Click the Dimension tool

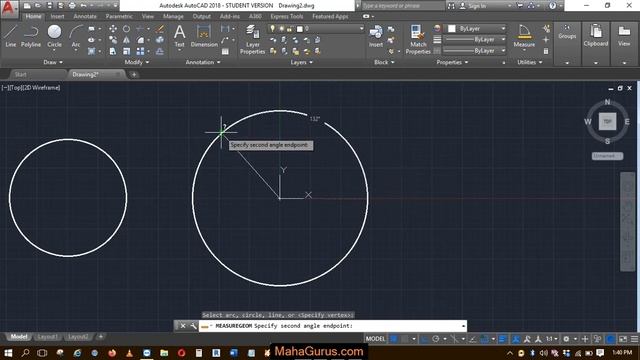pyautogui.click(x=204, y=36)
